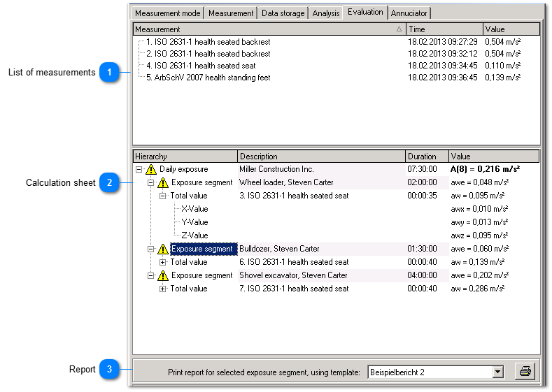Click warning icon of Shovel excavator segment
This screenshot has width=552, height=392.
point(163,276)
